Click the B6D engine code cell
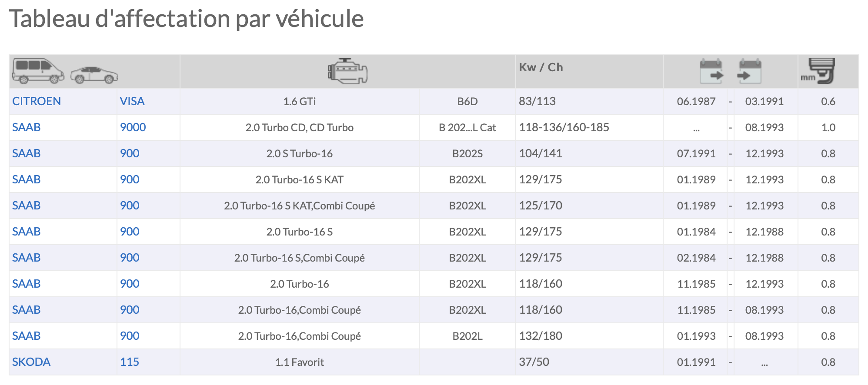868x385 pixels. pyautogui.click(x=467, y=101)
